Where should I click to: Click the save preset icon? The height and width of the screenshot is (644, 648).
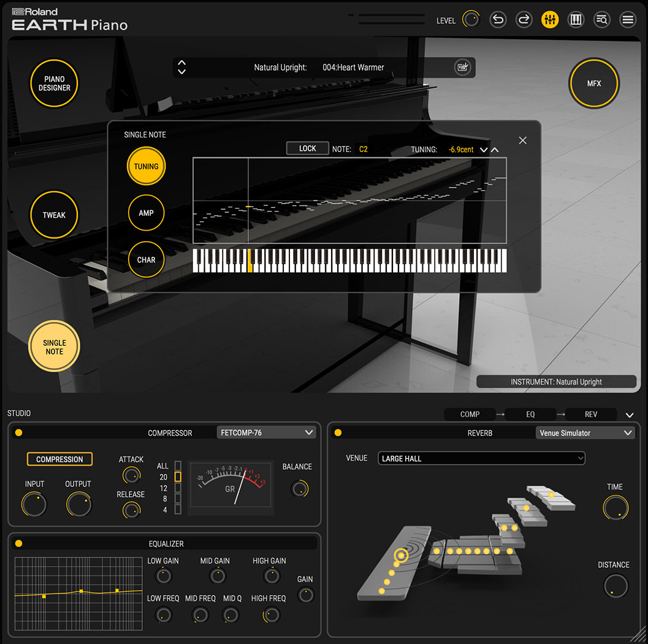pyautogui.click(x=462, y=67)
